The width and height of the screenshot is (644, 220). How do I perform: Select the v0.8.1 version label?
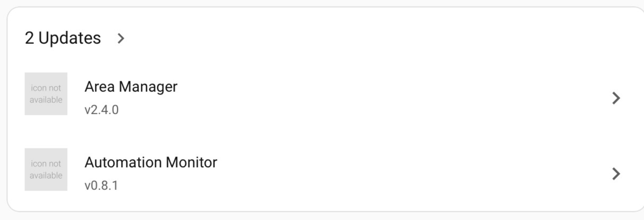point(101,185)
